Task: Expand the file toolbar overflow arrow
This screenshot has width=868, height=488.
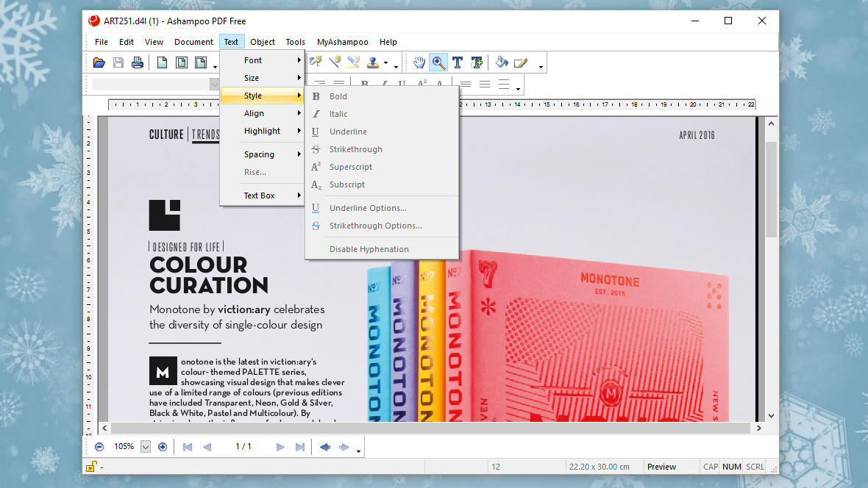Action: coord(216,67)
